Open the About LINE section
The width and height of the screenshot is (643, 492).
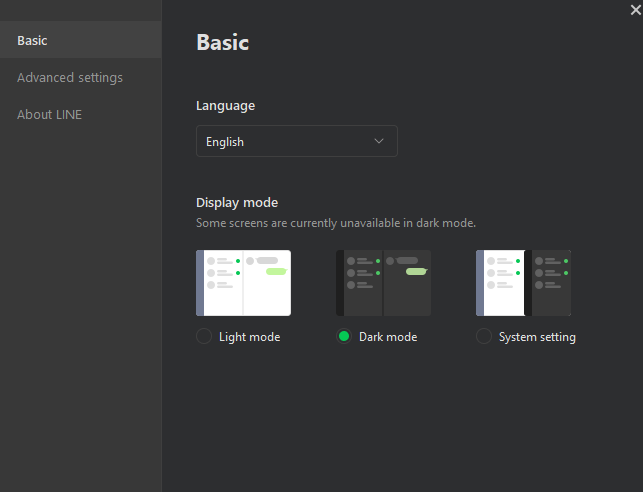49,114
